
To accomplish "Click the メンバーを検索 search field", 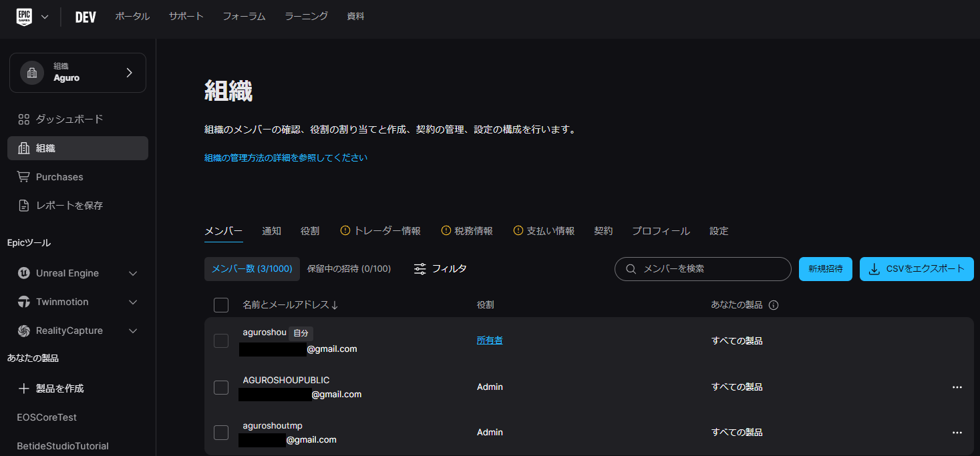I will coord(702,268).
